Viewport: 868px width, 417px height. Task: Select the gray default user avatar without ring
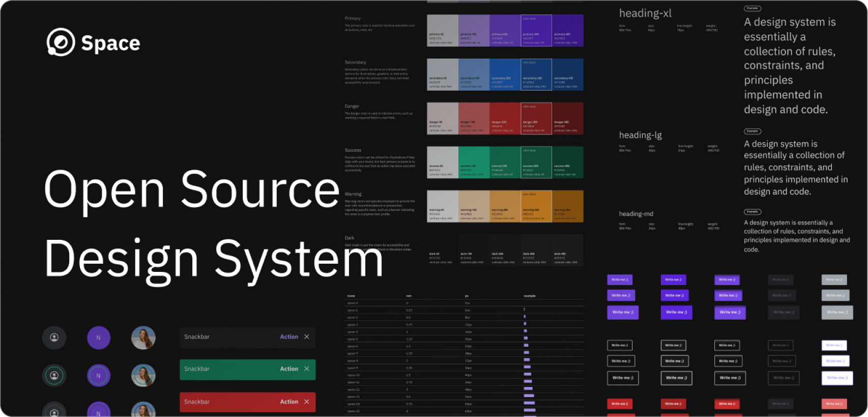click(54, 338)
